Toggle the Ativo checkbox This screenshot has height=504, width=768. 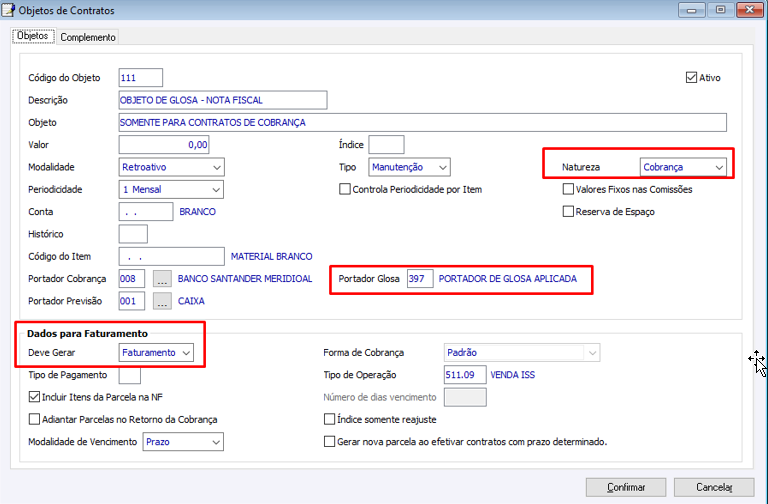(x=691, y=77)
